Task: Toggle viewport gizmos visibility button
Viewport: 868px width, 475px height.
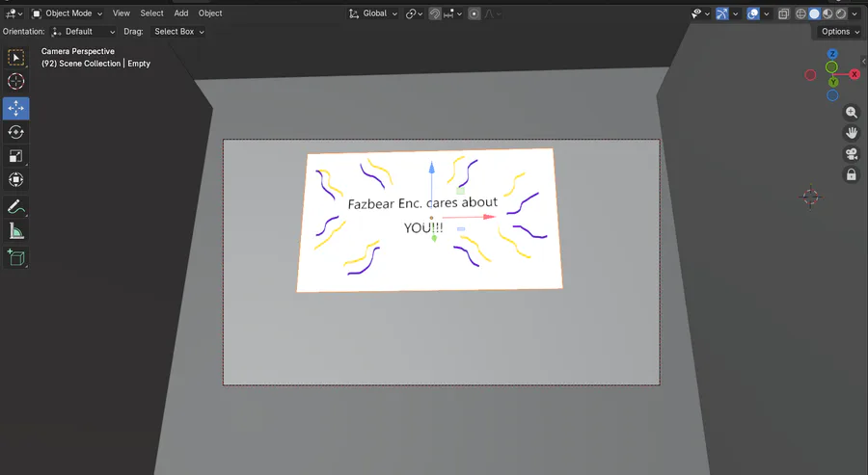Action: coord(721,13)
